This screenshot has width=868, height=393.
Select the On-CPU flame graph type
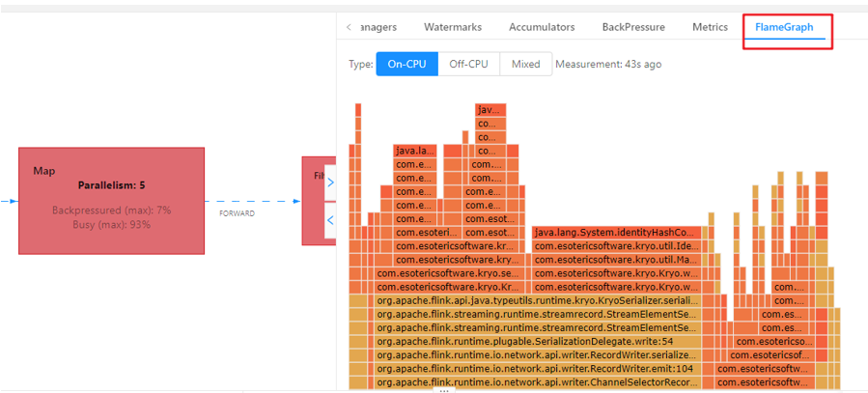click(406, 65)
